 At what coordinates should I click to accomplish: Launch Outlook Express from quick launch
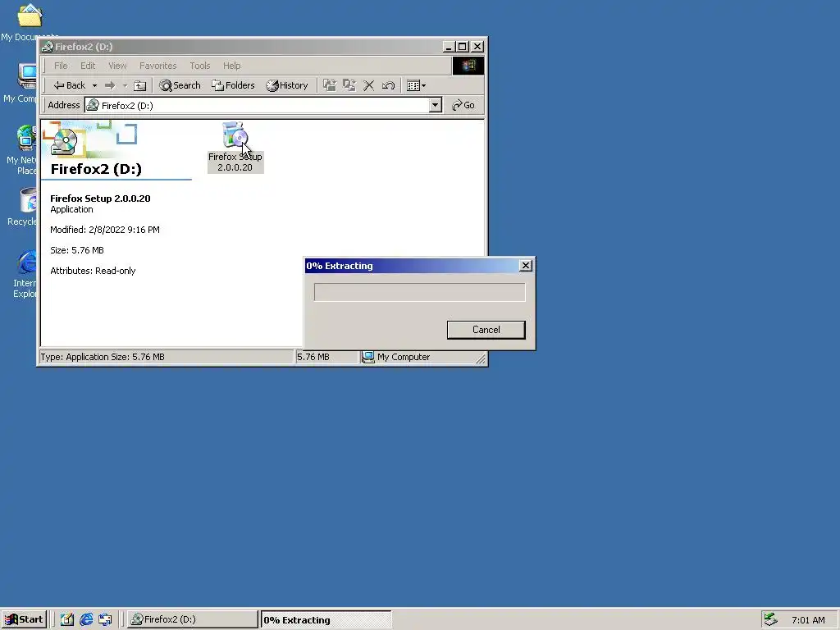coord(106,620)
